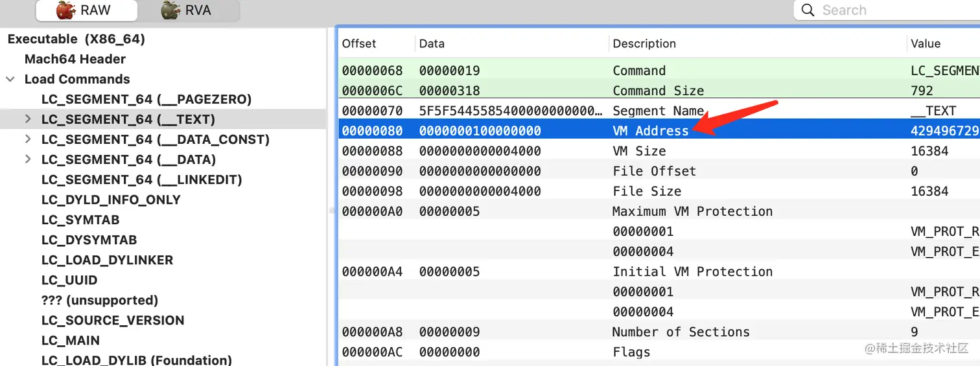
Task: Click the Description column header
Action: (x=644, y=43)
